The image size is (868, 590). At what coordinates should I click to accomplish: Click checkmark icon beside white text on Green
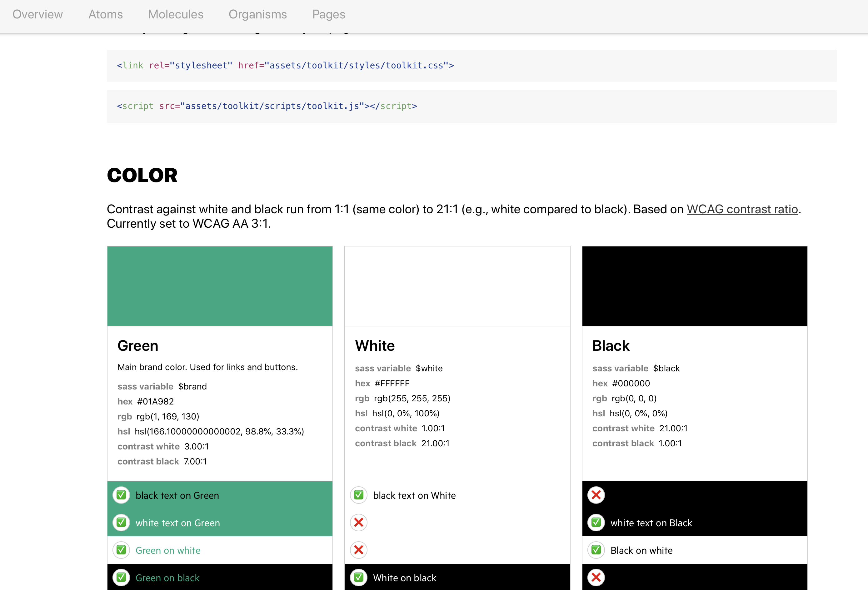[x=121, y=523]
